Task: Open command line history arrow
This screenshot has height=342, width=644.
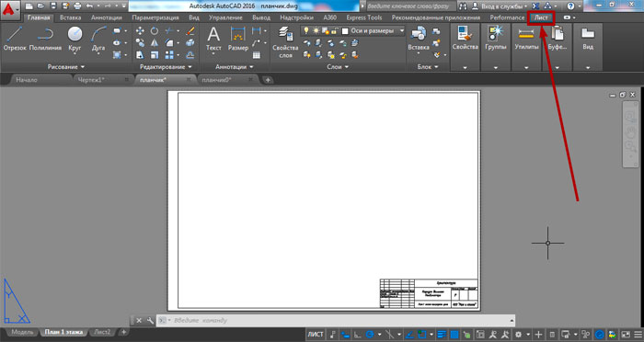Action: (512, 320)
